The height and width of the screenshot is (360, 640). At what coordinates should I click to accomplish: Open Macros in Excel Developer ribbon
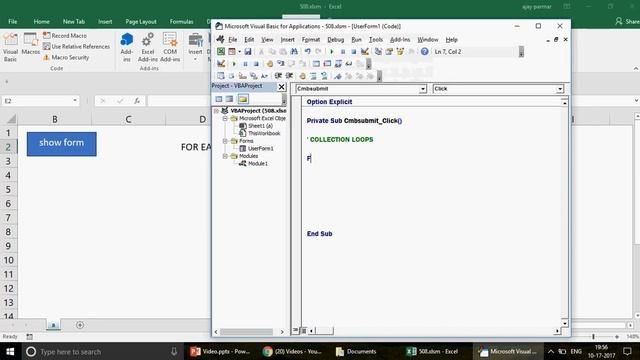(31, 44)
